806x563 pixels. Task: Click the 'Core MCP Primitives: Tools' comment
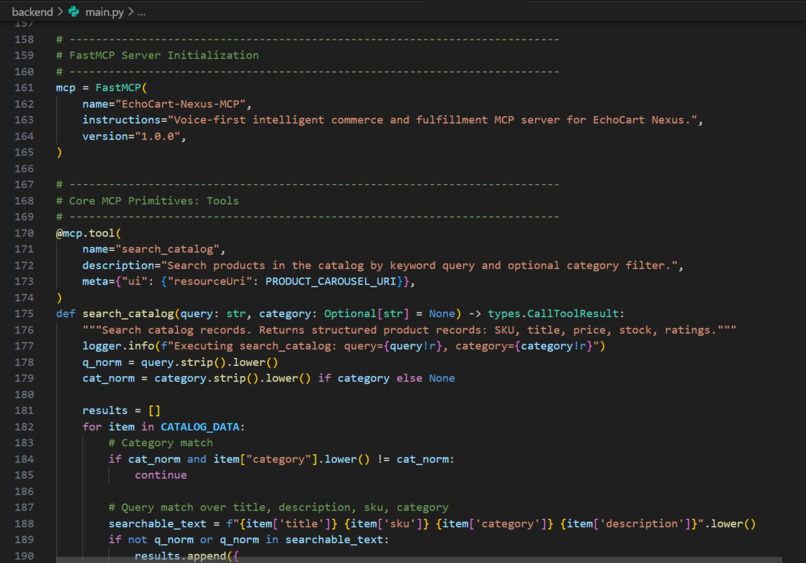point(148,201)
